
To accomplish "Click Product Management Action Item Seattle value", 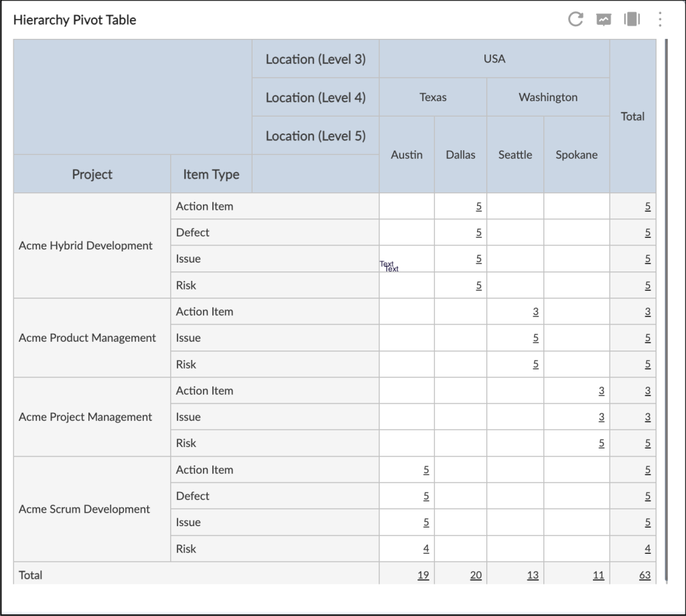I will 536,312.
